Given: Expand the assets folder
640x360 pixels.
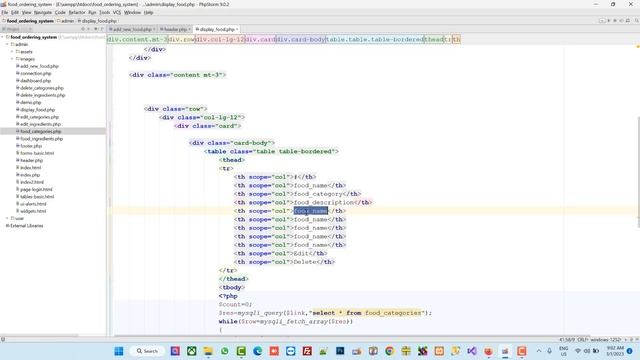Looking at the screenshot, I should pos(12,52).
